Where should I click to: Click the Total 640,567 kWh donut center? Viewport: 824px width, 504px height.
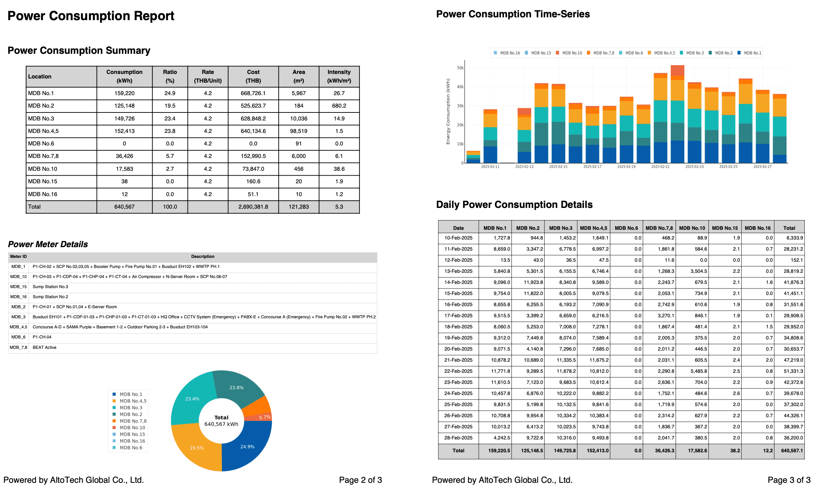pyautogui.click(x=221, y=421)
